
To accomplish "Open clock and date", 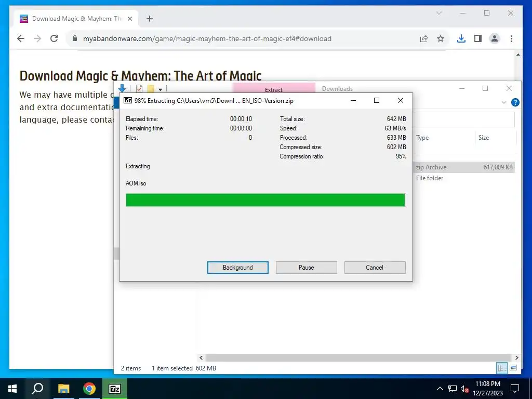I will click(487, 389).
